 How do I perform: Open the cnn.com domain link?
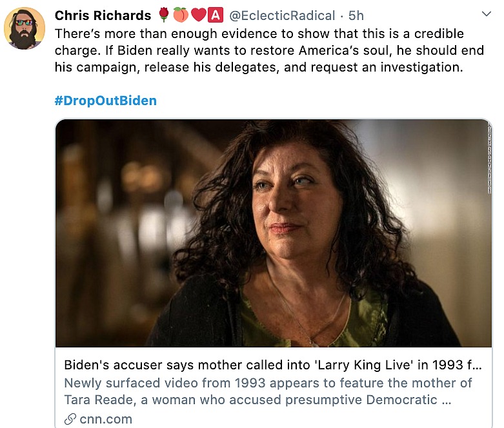pyautogui.click(x=106, y=419)
